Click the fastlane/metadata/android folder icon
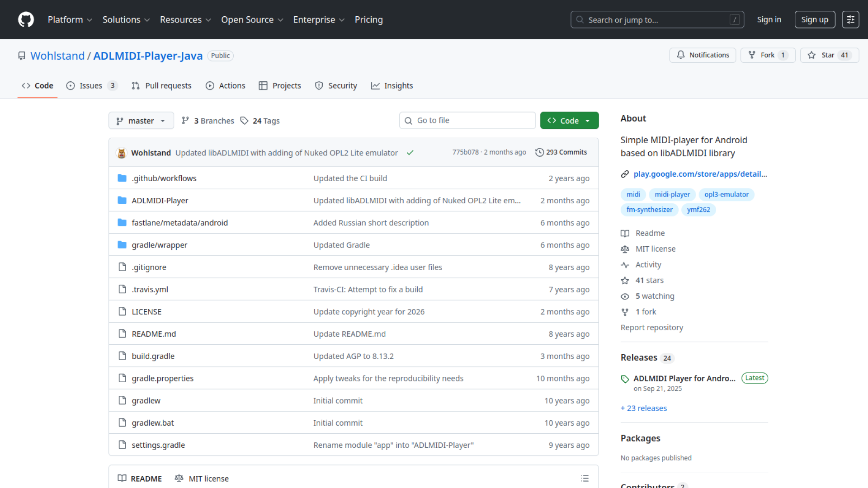The image size is (868, 488). click(x=122, y=222)
